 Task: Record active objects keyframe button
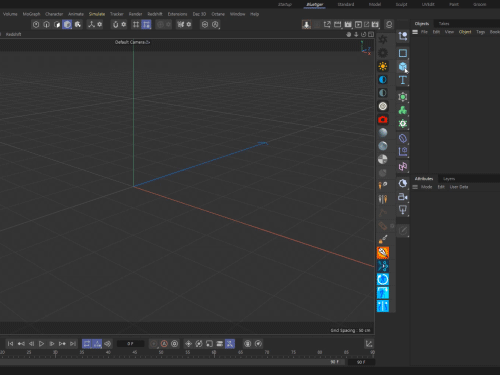(154, 344)
